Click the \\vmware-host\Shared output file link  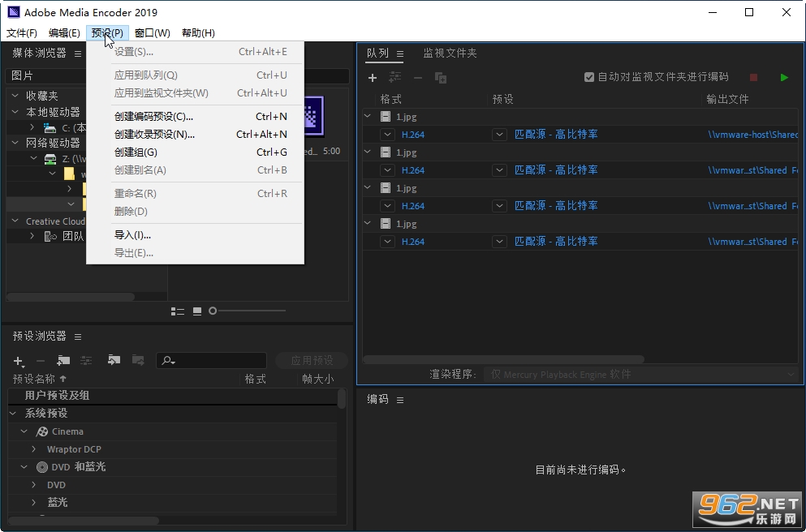[752, 135]
